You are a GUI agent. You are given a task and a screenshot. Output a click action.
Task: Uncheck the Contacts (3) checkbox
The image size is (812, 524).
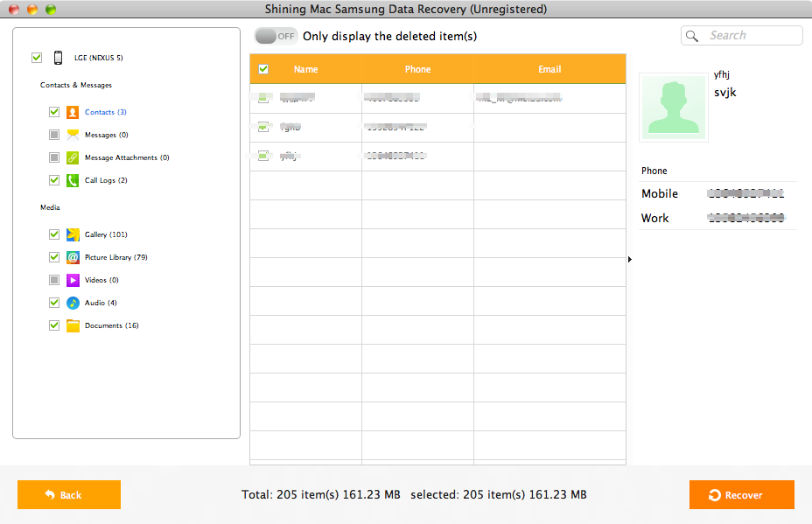54,112
